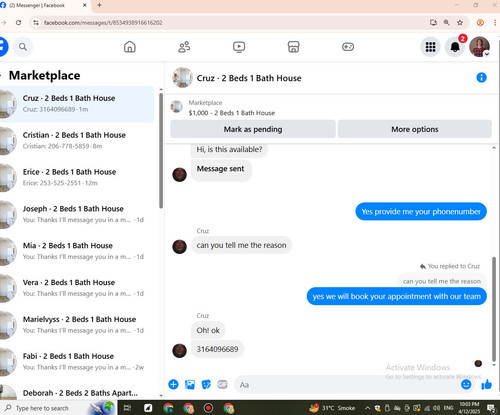
Task: Open more actions plus icon in composer
Action: 173,384
